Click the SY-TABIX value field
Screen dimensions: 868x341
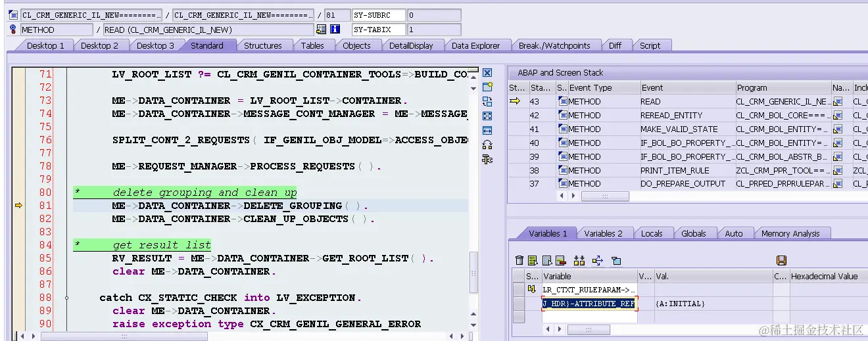coord(434,30)
